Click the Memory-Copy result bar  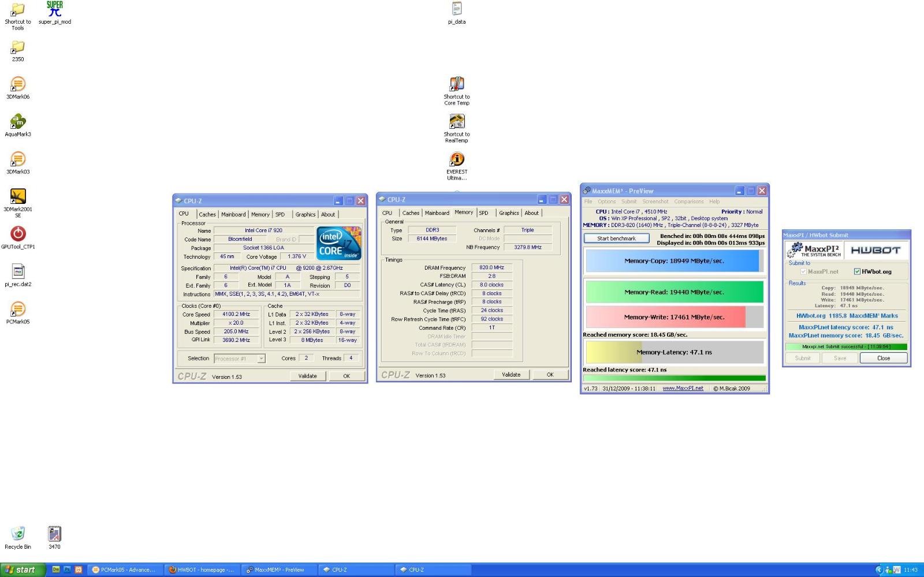point(675,261)
